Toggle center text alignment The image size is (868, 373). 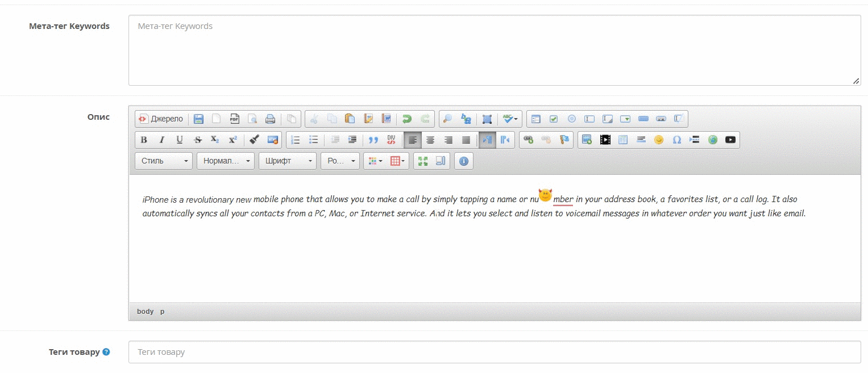pyautogui.click(x=430, y=140)
